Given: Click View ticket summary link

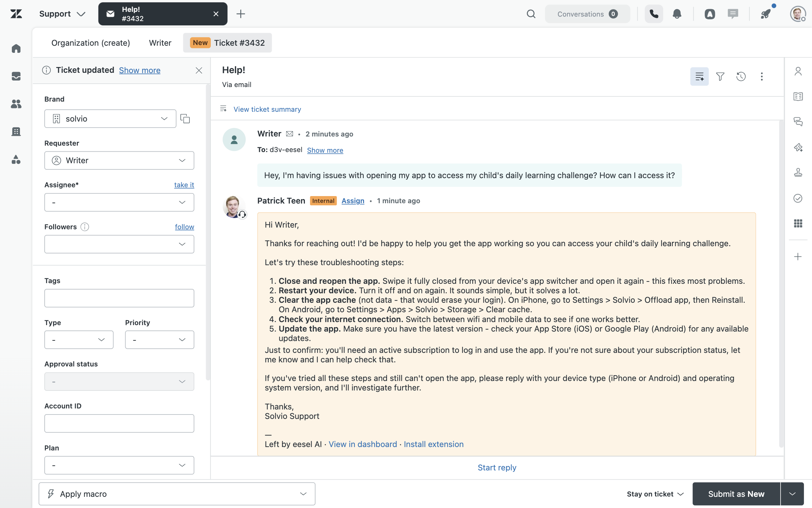Looking at the screenshot, I should [267, 109].
